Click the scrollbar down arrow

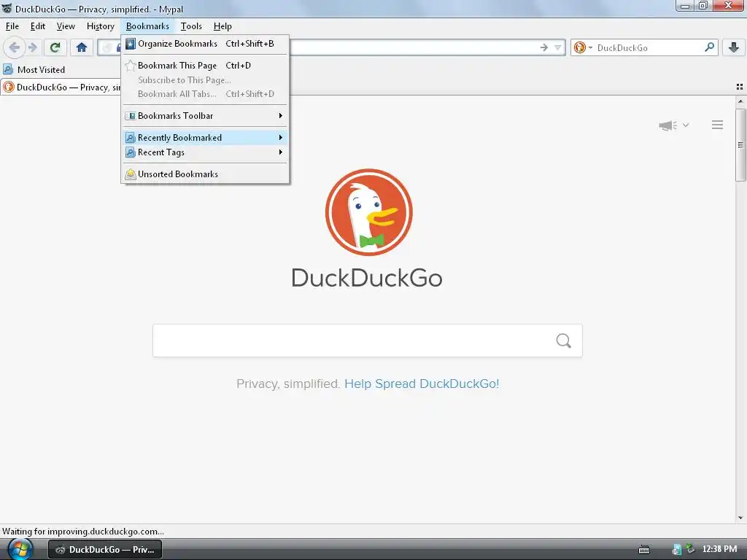[x=740, y=518]
